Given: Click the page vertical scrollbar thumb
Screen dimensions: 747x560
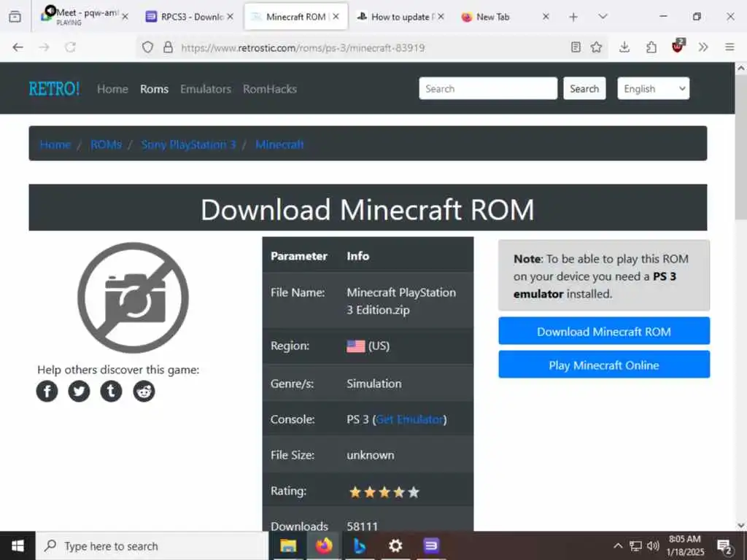Looking at the screenshot, I should coord(741,147).
